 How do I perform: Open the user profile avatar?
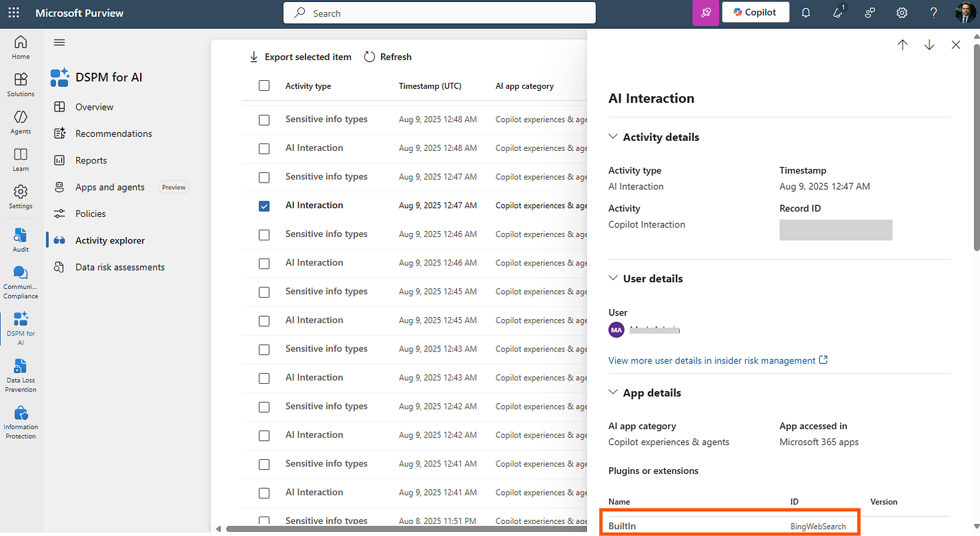click(966, 13)
